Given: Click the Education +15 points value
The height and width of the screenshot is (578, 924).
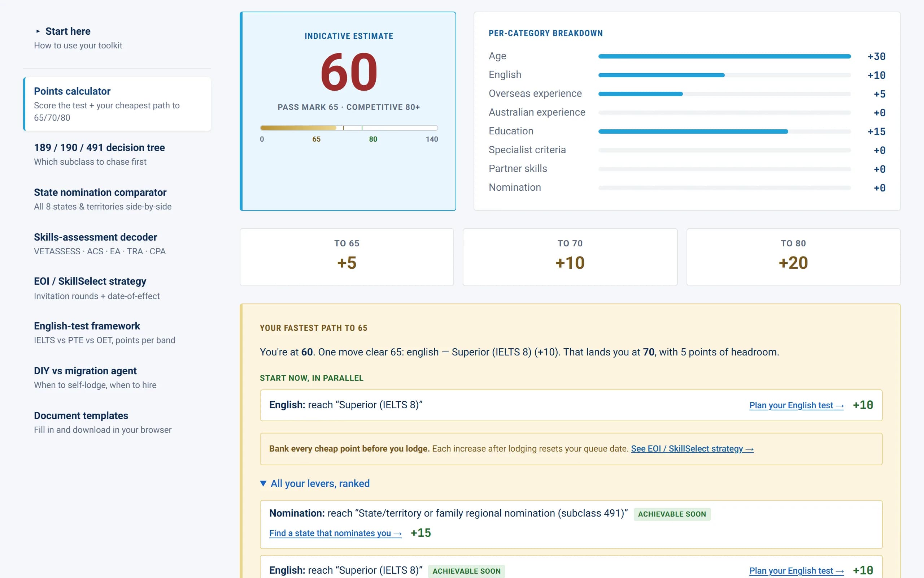Looking at the screenshot, I should tap(876, 131).
